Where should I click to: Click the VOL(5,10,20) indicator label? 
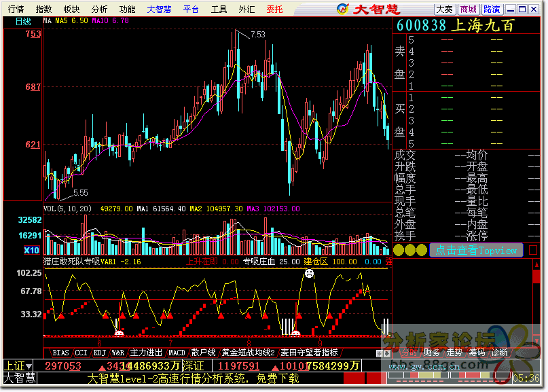67,209
